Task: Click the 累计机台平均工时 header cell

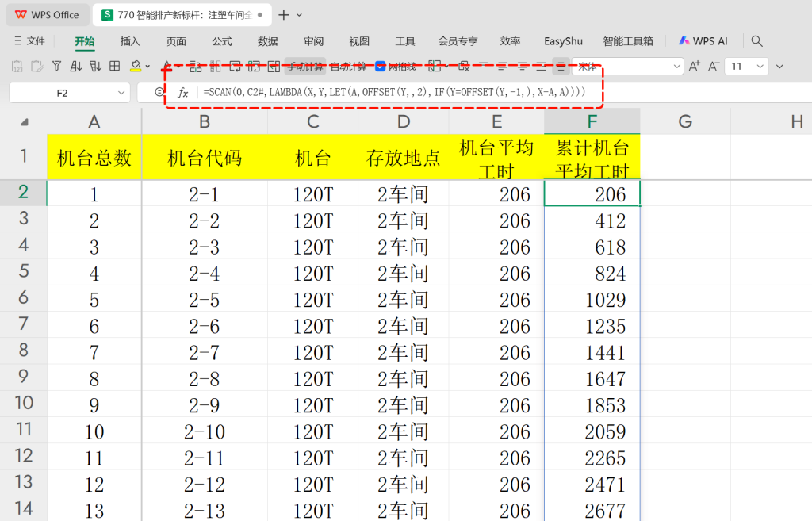Action: tap(592, 158)
